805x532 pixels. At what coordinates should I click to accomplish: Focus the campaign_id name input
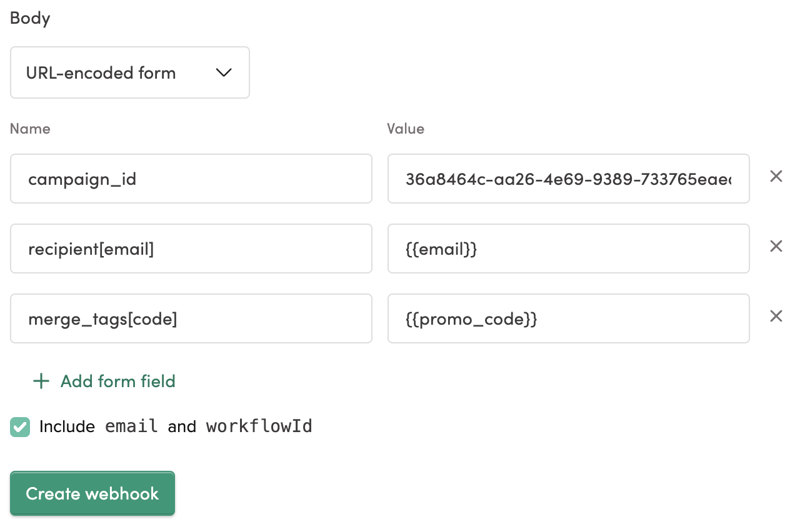191,179
